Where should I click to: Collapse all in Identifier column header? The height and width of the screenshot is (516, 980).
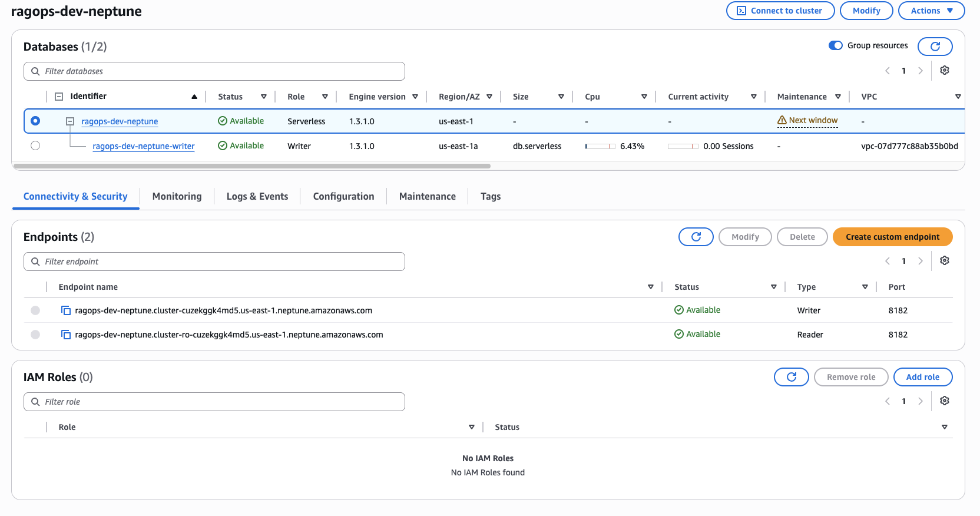tap(59, 97)
